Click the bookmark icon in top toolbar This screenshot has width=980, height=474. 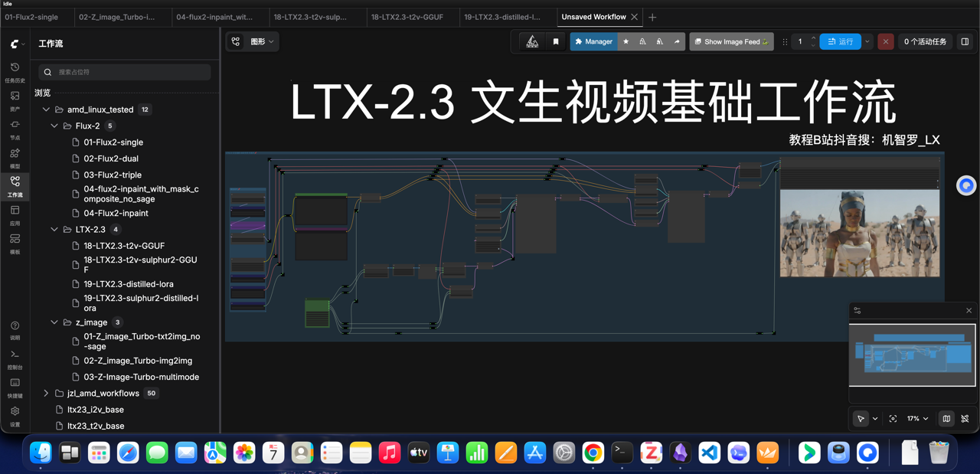point(556,41)
